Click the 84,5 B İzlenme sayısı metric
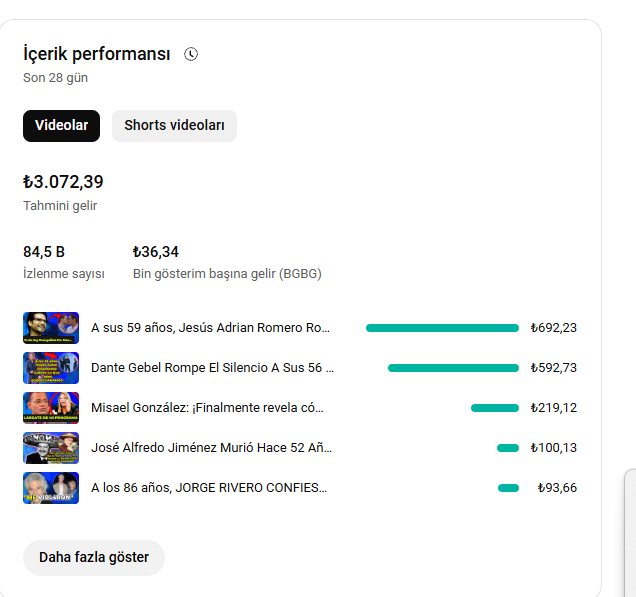Viewport: 636px width, 597px height. click(64, 262)
